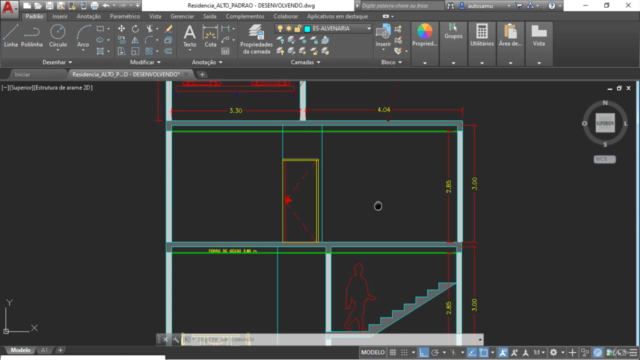
Task: Expand the Camadas panel
Action: 305,62
